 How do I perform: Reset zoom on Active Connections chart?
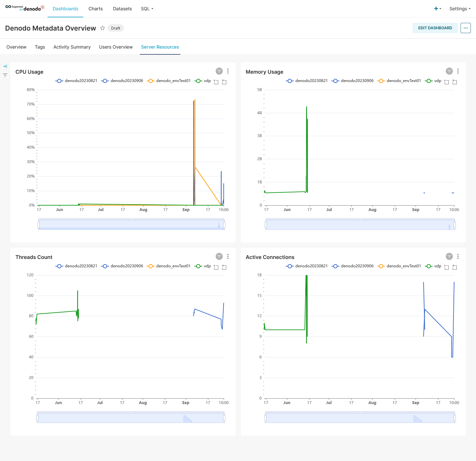click(x=454, y=267)
